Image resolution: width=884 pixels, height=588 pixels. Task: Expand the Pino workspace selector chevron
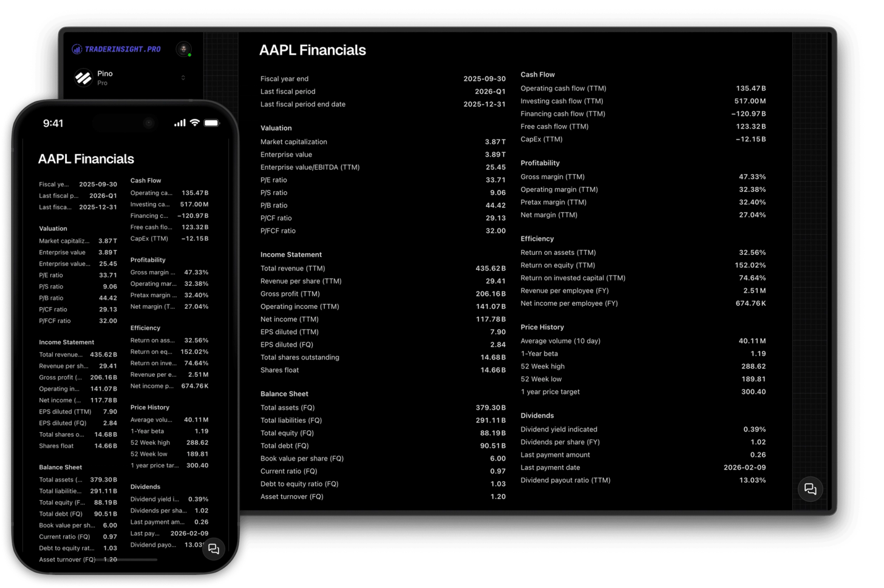click(183, 78)
